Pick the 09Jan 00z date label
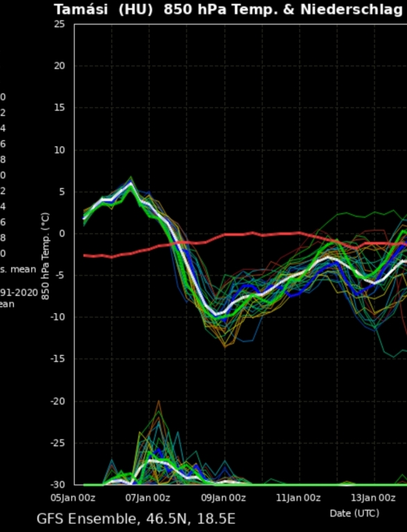The width and height of the screenshot is (407, 532). 223,498
